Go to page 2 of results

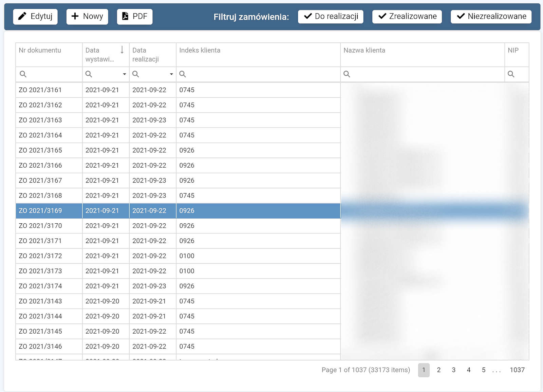tap(438, 370)
